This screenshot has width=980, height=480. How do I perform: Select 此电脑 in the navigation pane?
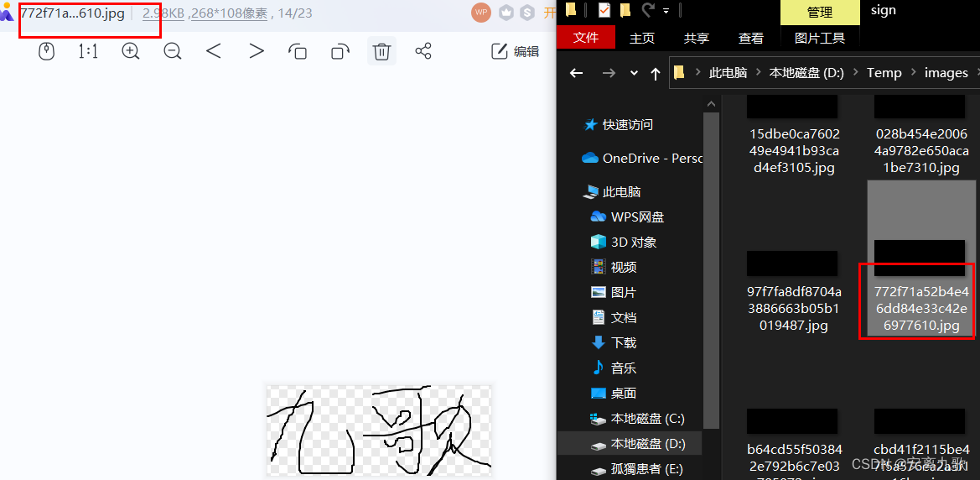[x=612, y=192]
